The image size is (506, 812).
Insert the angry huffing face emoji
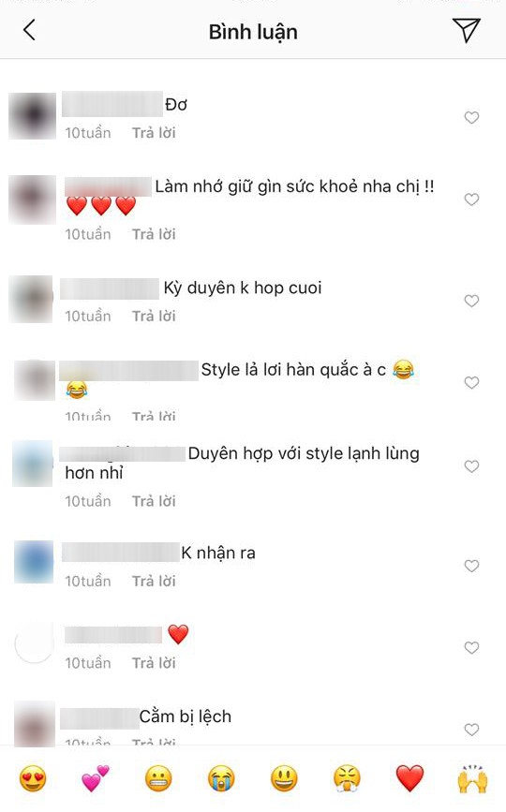coord(347,779)
